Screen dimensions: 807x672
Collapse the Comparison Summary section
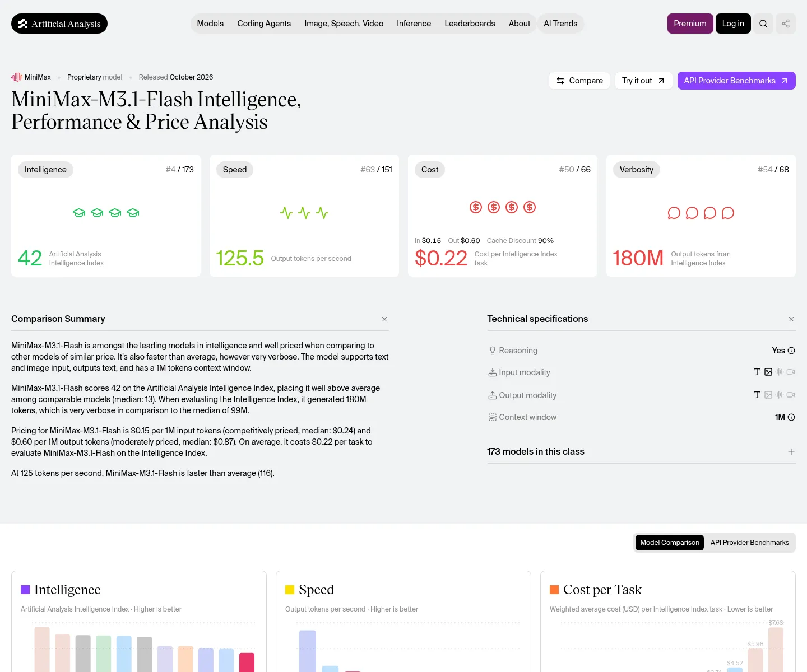pyautogui.click(x=384, y=319)
